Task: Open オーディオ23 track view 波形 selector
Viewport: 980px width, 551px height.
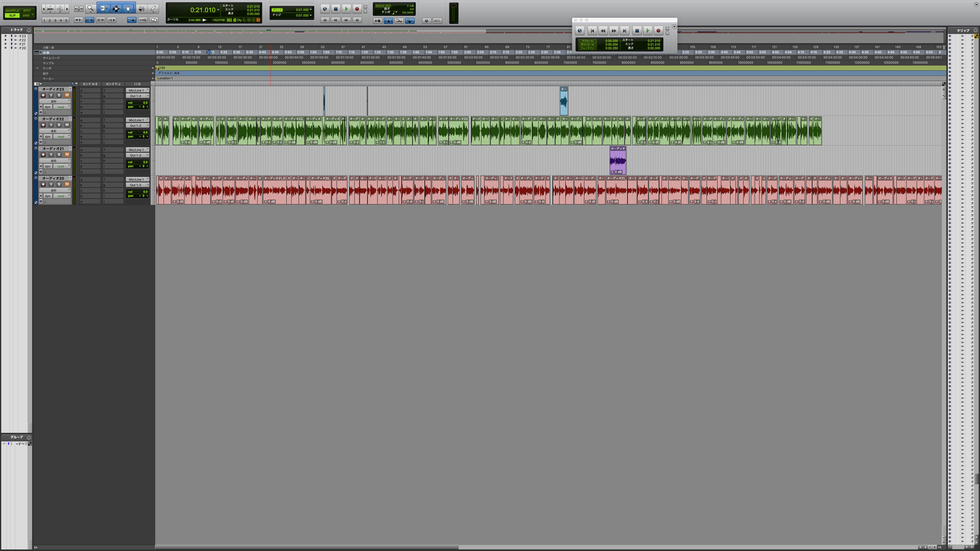Action: click(55, 101)
